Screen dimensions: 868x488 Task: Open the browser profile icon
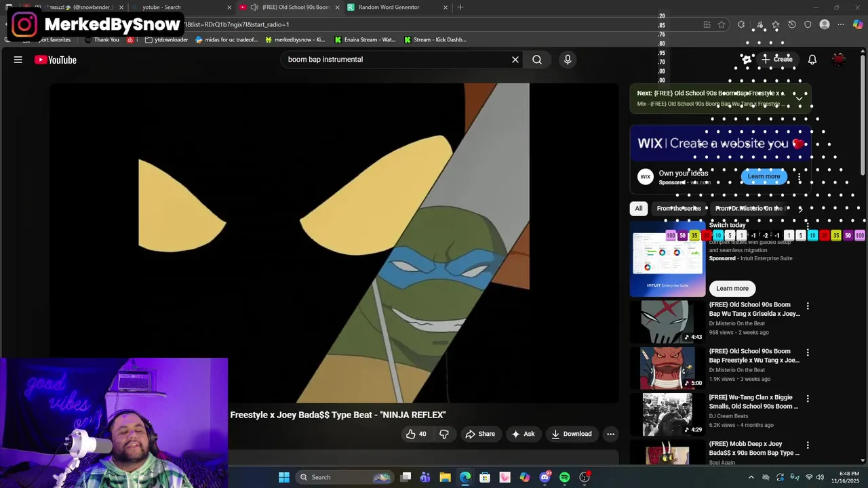click(825, 24)
